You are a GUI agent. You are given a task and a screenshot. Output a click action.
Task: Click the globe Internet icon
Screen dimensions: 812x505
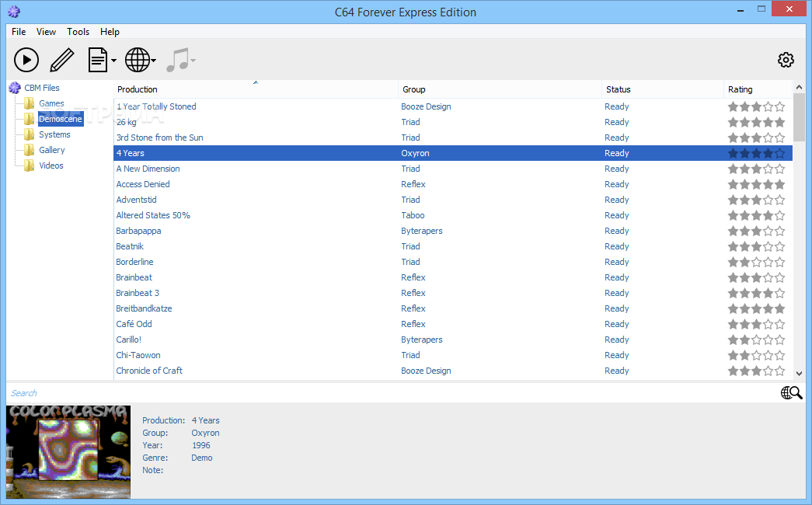click(x=138, y=60)
